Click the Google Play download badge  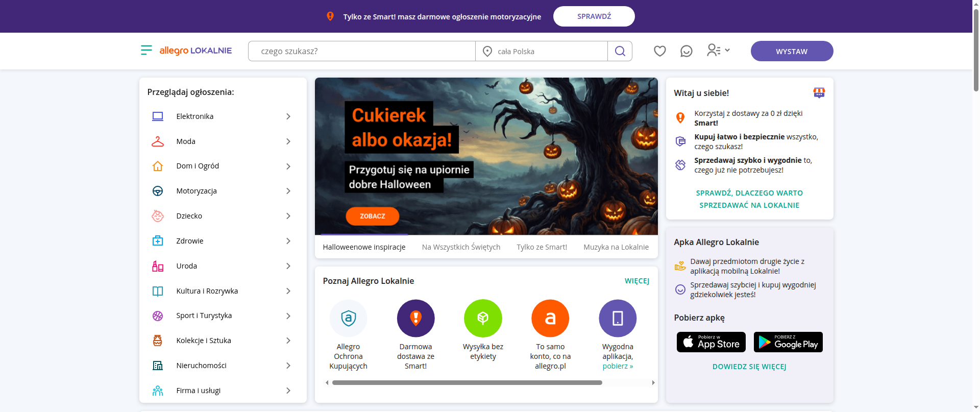click(x=788, y=342)
